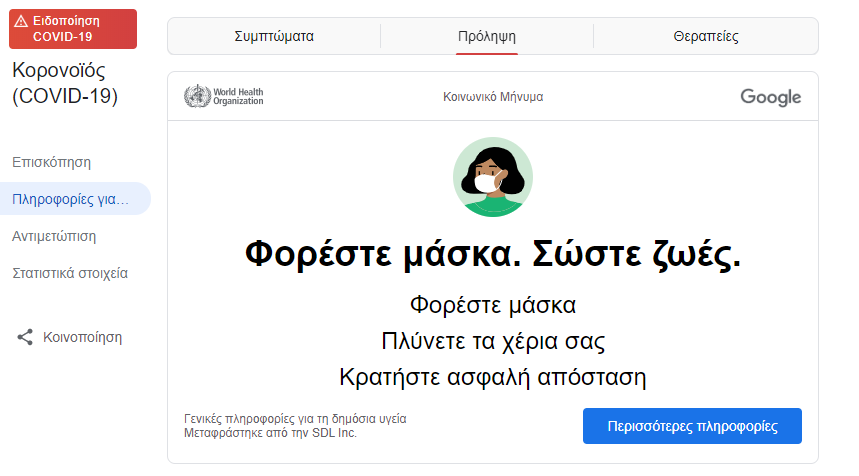This screenshot has height=476, width=859.
Task: Go to Αντιμετώπιση in the sidebar
Action: (x=54, y=236)
